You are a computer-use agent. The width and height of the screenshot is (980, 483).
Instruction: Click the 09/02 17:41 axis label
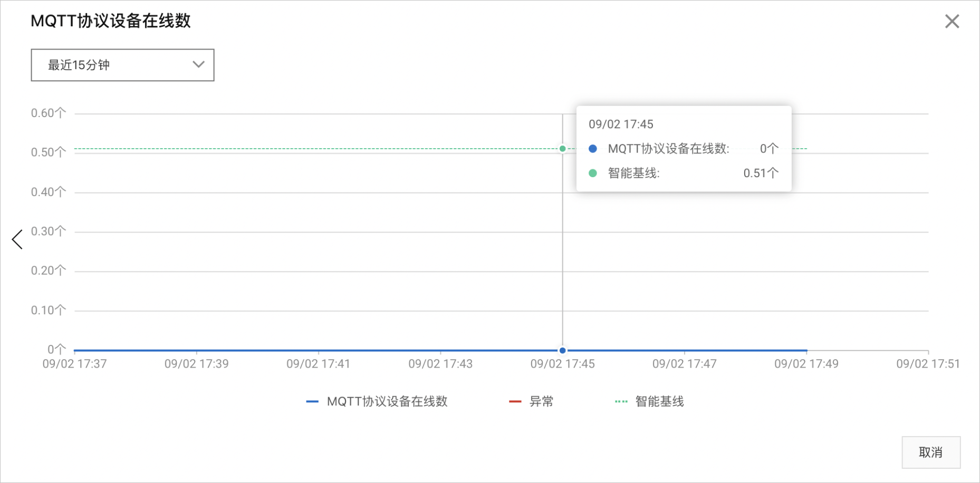(x=319, y=364)
